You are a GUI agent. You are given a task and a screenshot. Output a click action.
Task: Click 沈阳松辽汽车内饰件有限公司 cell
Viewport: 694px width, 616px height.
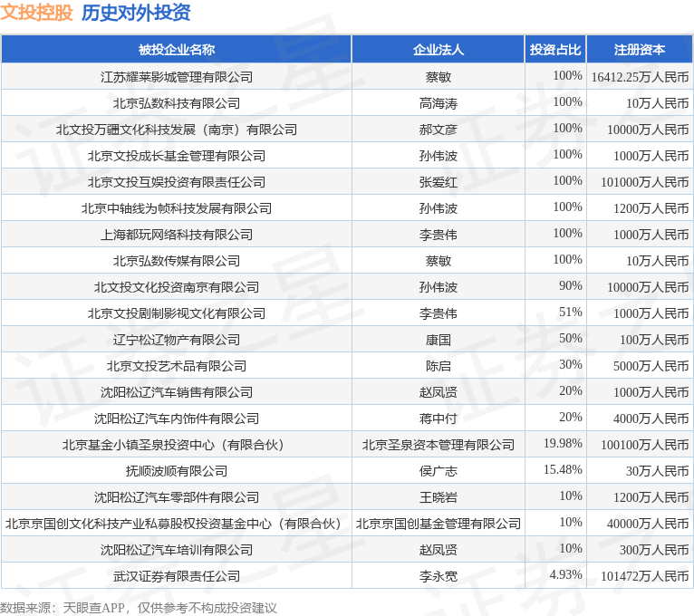(x=176, y=419)
